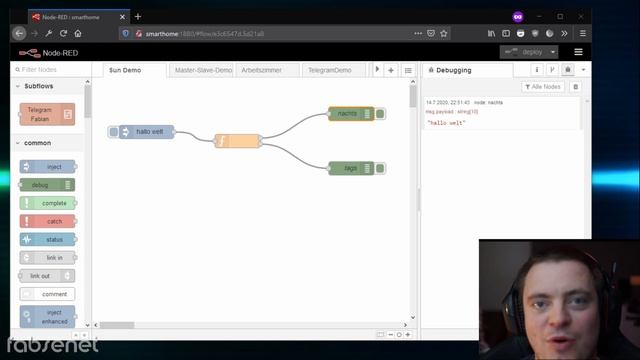Screen dimensions: 640x360
Task: Save page to Pocket
Action: 431,33
